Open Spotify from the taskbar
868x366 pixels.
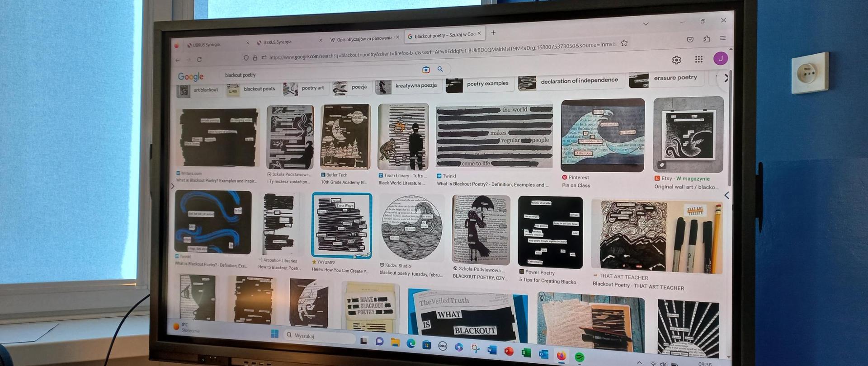(579, 357)
